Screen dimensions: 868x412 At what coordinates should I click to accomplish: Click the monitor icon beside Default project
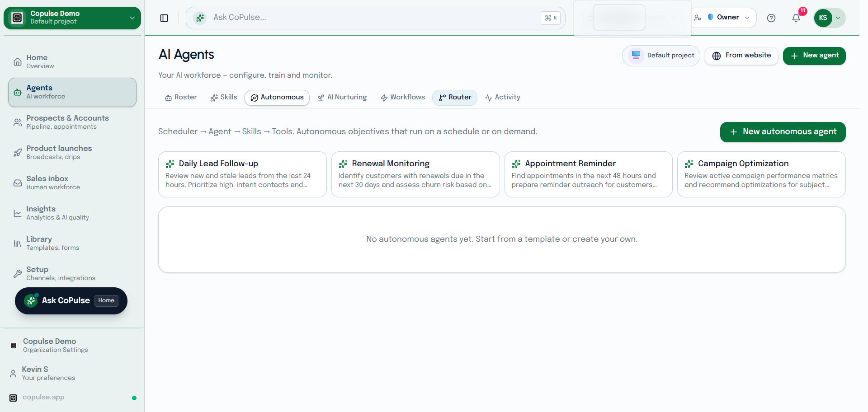(636, 56)
